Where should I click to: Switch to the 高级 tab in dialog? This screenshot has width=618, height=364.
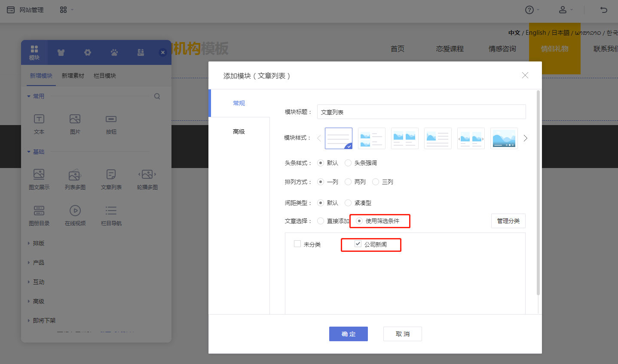tap(239, 132)
